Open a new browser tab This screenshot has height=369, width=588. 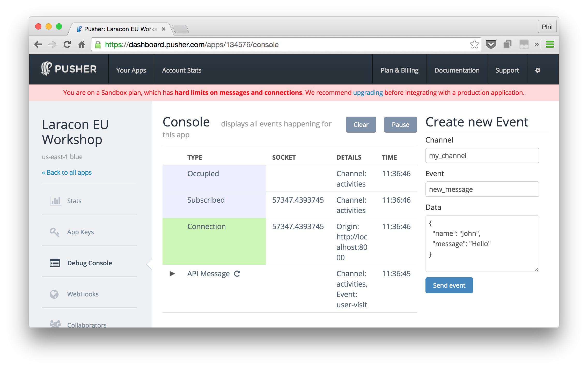coord(181,29)
